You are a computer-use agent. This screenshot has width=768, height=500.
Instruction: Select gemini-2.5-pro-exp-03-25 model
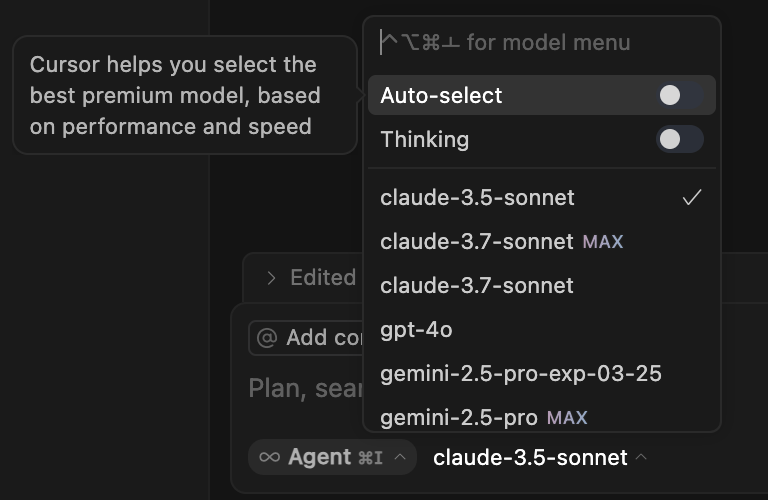point(520,374)
